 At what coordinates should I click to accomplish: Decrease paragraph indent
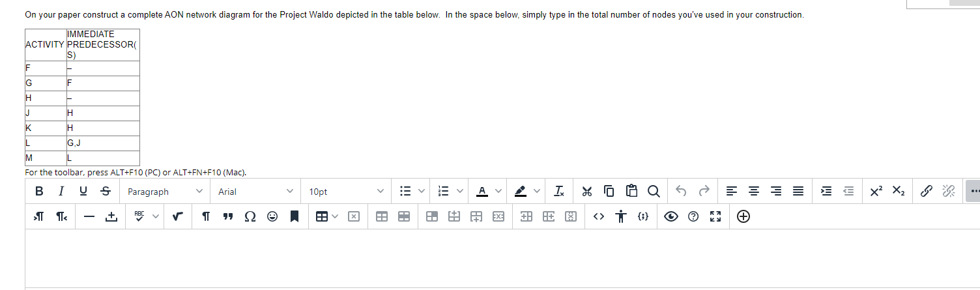coord(848,192)
